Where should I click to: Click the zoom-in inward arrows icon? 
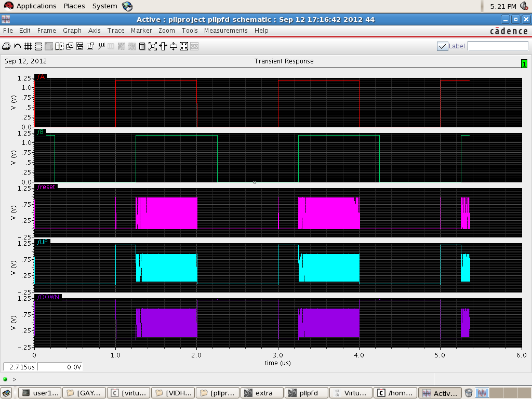[184, 46]
